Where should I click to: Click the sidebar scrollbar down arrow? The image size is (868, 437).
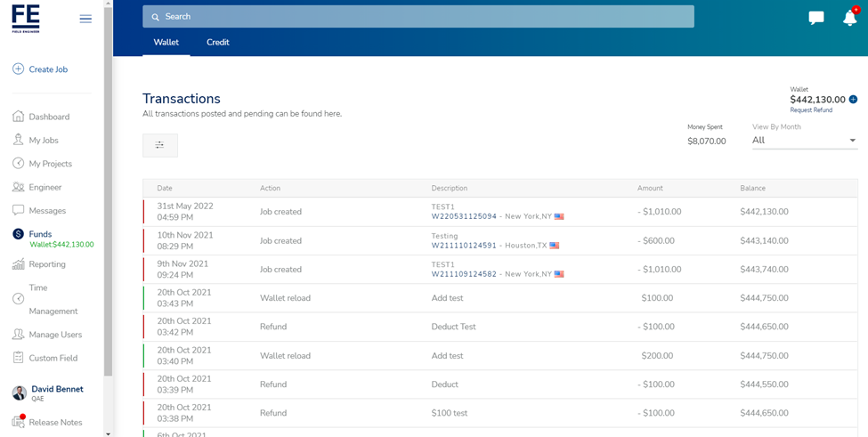(108, 433)
